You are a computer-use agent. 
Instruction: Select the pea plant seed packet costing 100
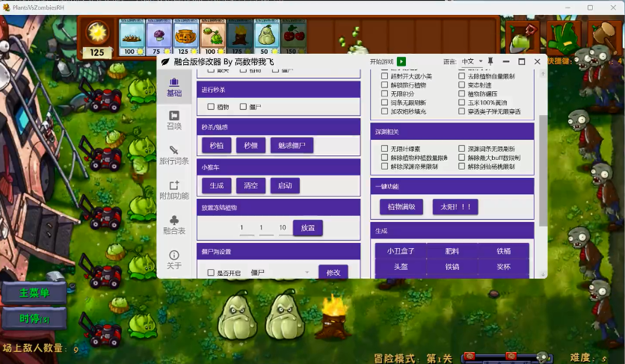pyautogui.click(x=213, y=37)
